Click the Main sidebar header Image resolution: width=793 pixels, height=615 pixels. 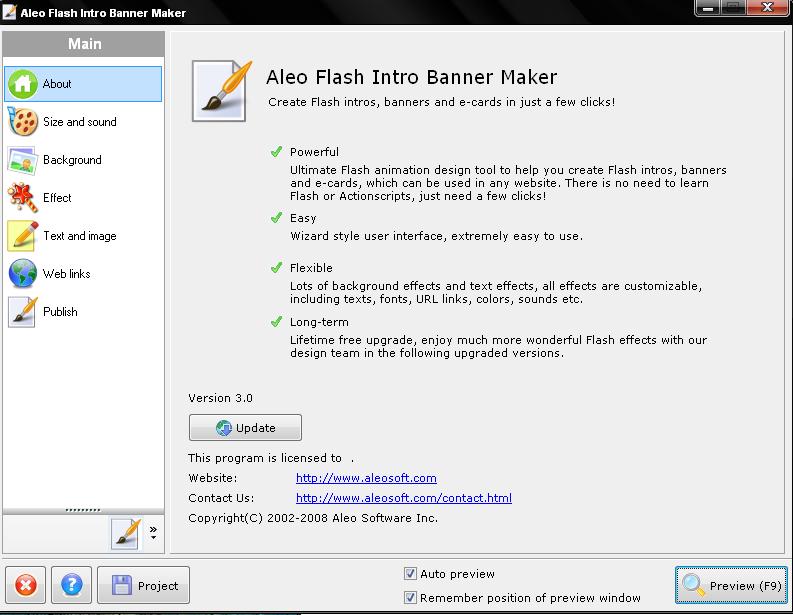pos(83,44)
